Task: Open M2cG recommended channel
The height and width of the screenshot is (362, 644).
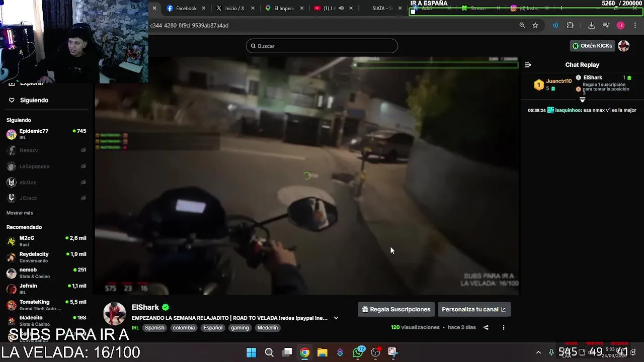Action: point(46,241)
